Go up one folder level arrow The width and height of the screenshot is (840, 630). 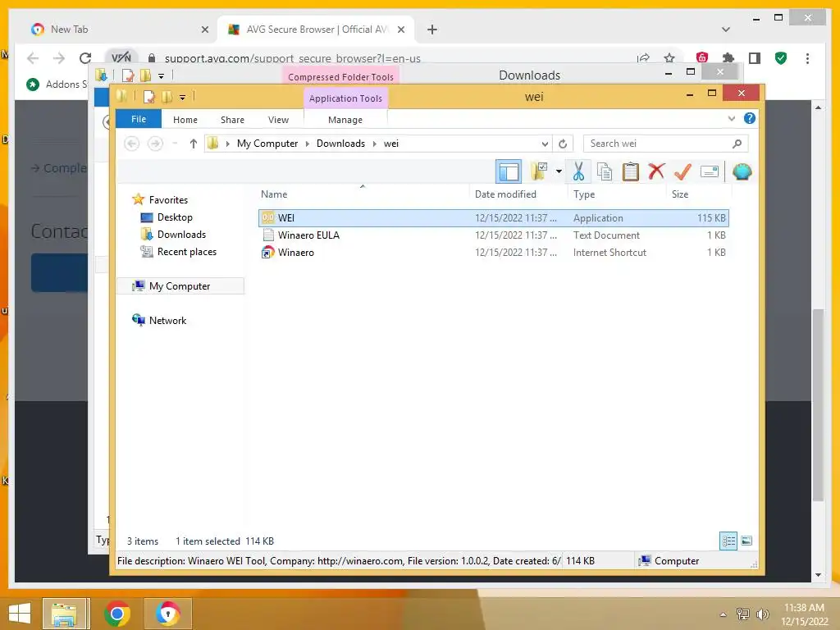click(x=194, y=144)
